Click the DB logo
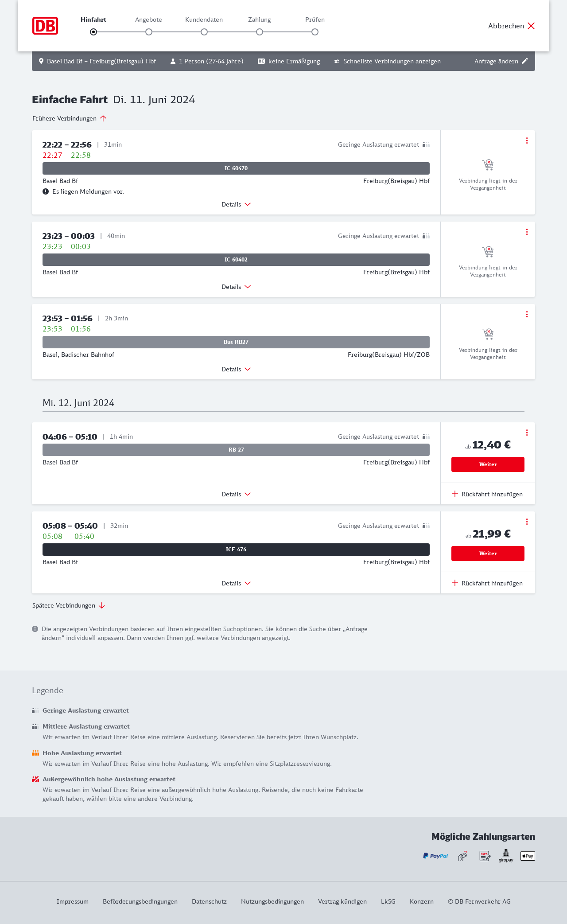The image size is (567, 924). point(45,26)
